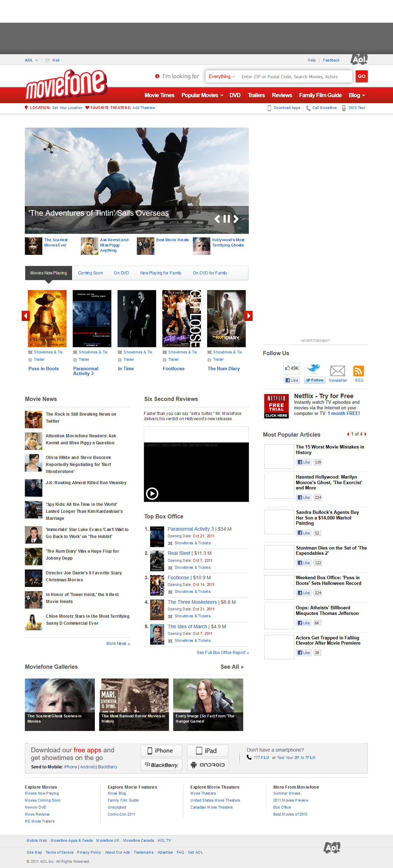Open Movie Times in navigation bar
Screen dimensions: 393x868
point(159,95)
